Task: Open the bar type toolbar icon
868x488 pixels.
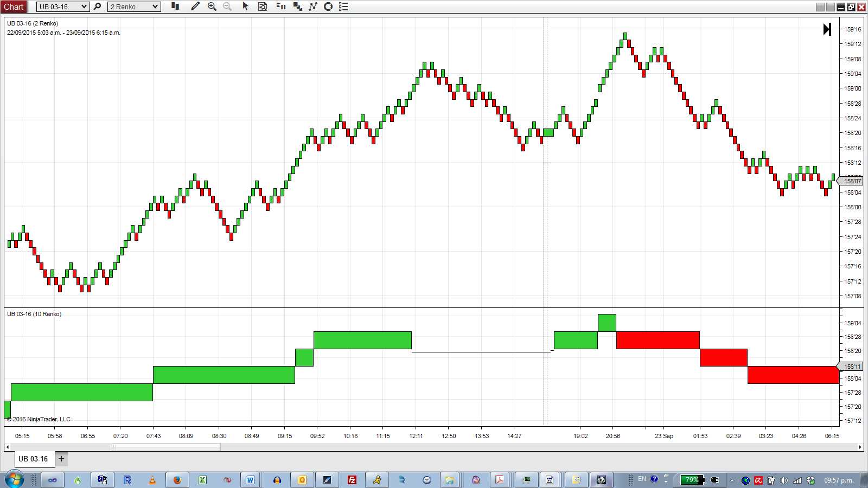Action: [x=175, y=6]
